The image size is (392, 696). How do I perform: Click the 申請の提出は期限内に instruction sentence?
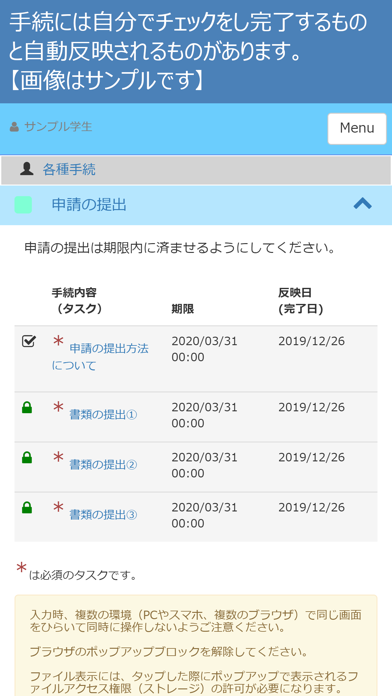179,248
